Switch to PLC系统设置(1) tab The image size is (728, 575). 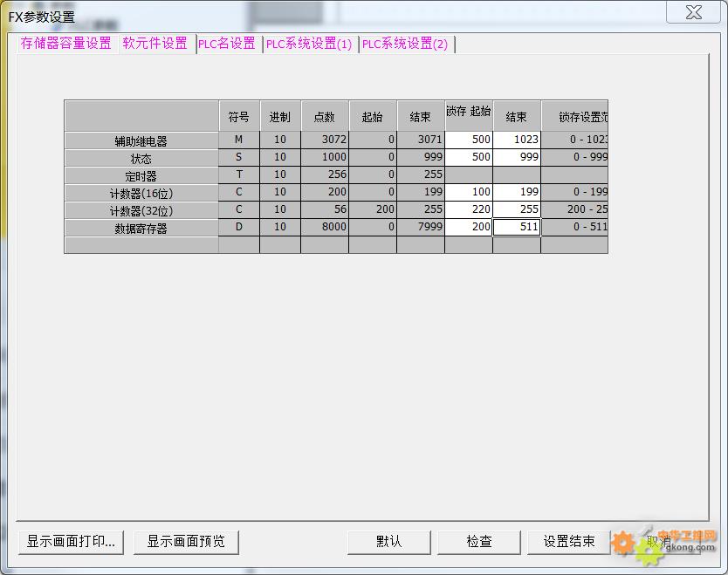tap(309, 44)
